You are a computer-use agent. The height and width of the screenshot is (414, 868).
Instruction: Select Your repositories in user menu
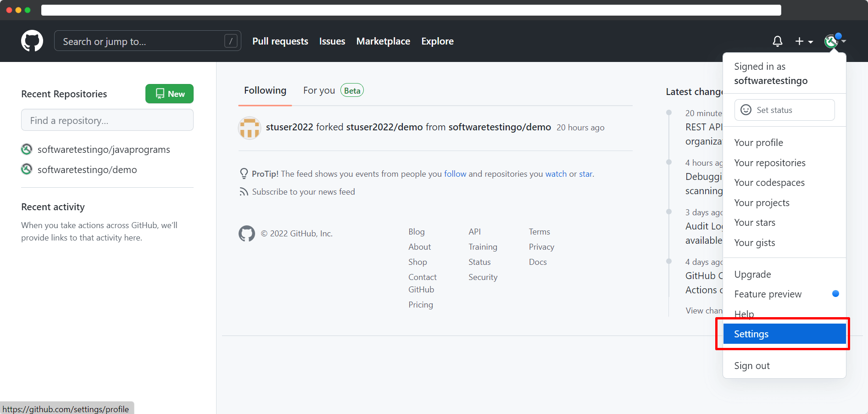(784, 163)
